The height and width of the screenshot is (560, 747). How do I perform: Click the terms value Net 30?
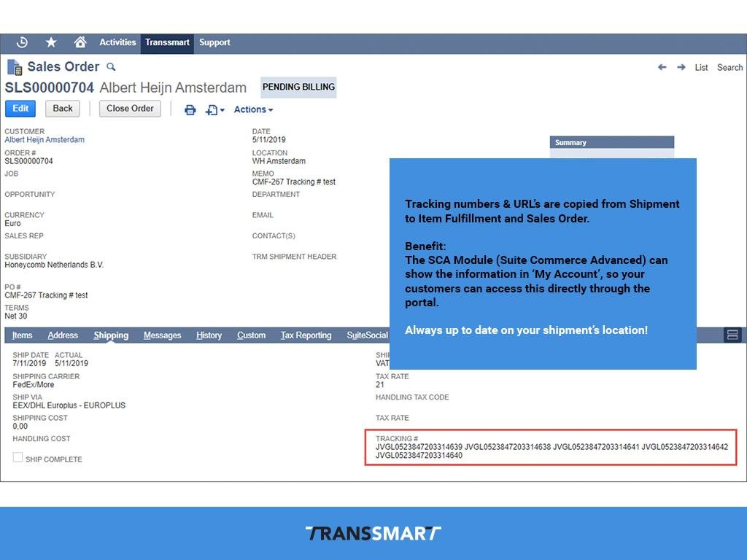[16, 316]
